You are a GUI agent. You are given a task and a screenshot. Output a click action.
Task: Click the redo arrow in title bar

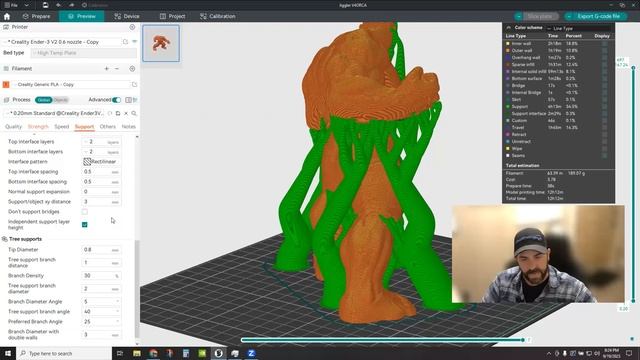tap(71, 5)
